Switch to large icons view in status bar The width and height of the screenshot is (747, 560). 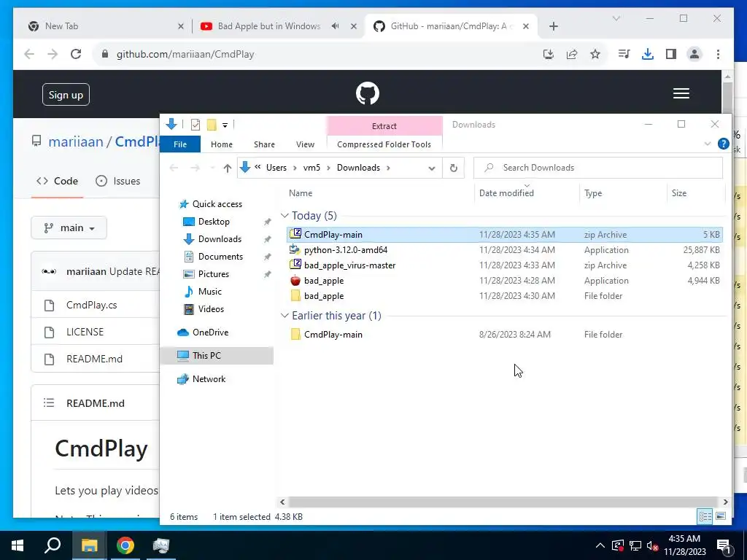[x=720, y=516]
